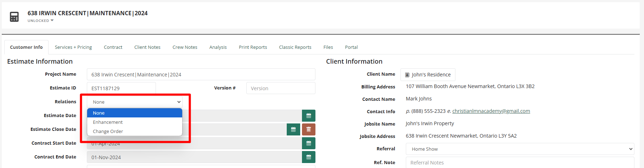
Task: Click the Mark Johns contact name
Action: [x=419, y=99]
